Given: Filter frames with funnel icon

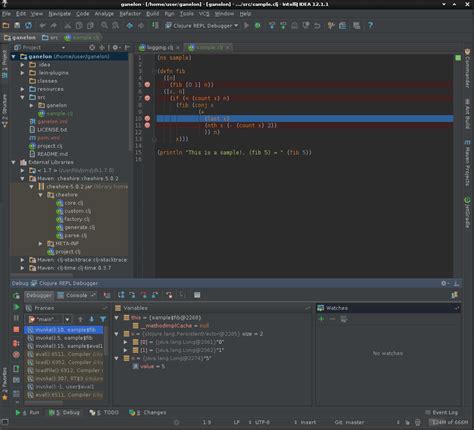Looking at the screenshot, I should coord(103,319).
